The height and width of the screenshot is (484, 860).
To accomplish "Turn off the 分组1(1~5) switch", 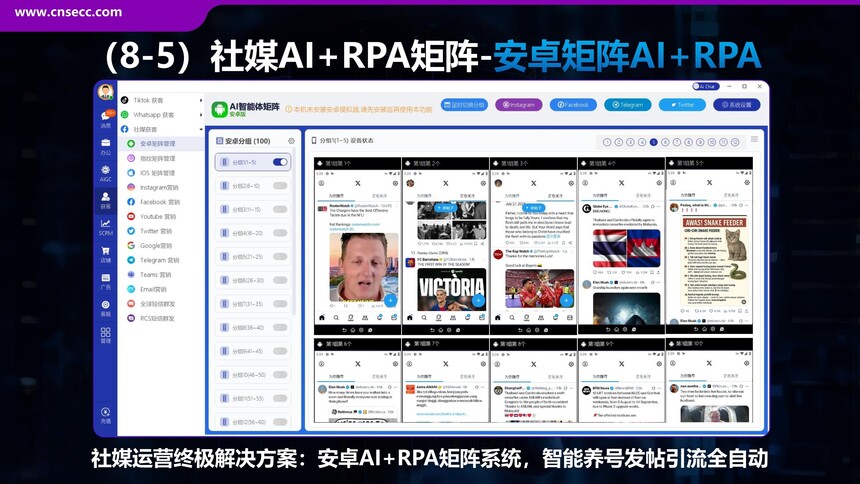I will coord(280,162).
